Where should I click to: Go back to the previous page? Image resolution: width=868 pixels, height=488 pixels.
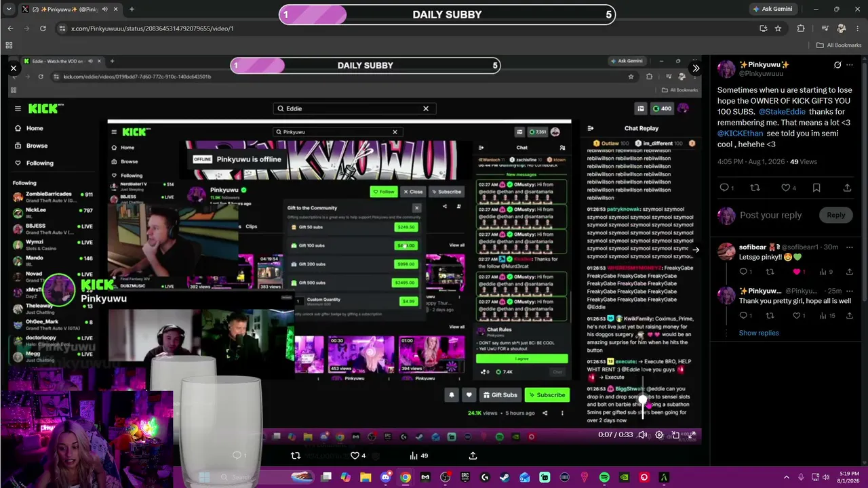[x=10, y=28]
